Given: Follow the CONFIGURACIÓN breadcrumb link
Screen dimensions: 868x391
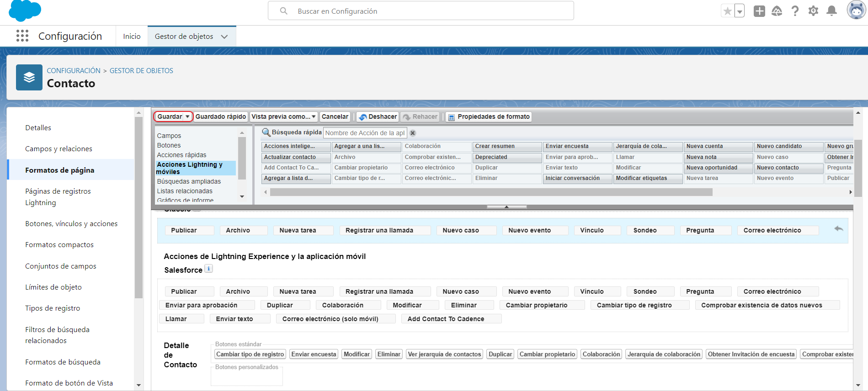Looking at the screenshot, I should click(x=74, y=70).
